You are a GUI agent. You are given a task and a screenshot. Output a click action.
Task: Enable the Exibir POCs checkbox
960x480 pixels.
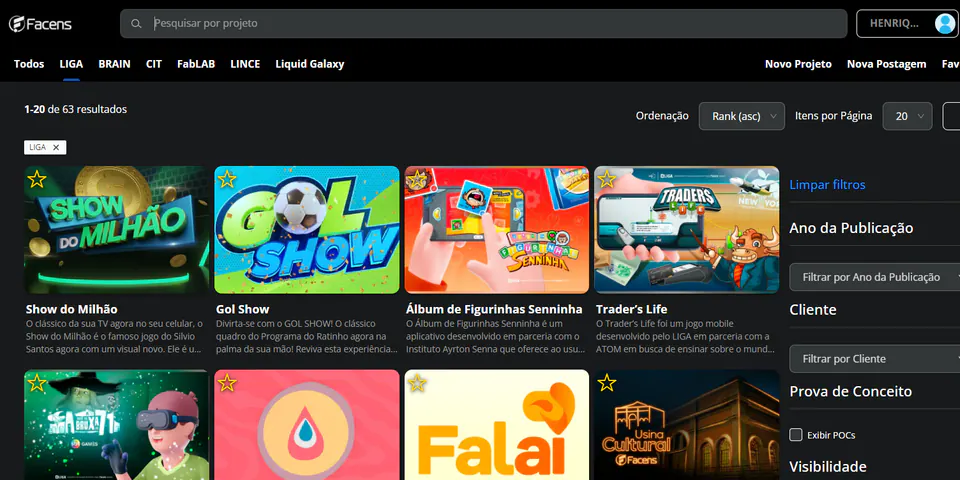(x=796, y=435)
